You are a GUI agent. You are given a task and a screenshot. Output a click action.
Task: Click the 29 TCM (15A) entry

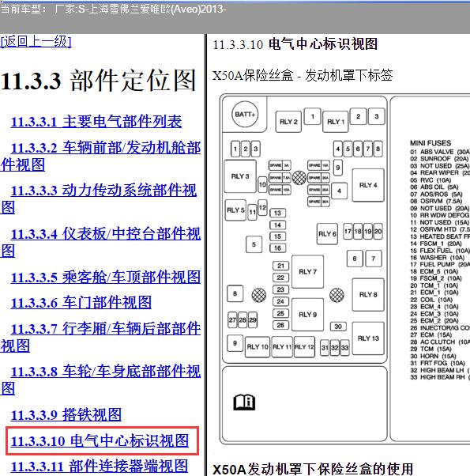[431, 349]
